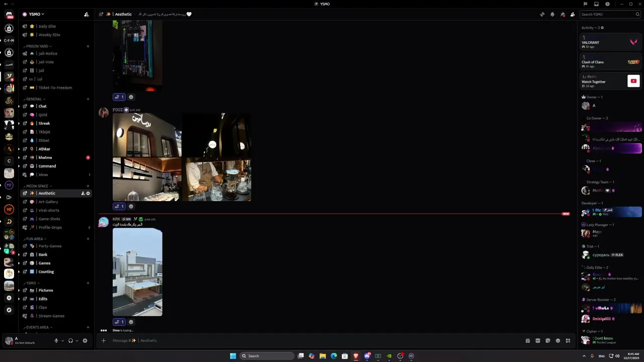644x362 pixels.
Task: Open user settings gear
Action: [x=85, y=340]
